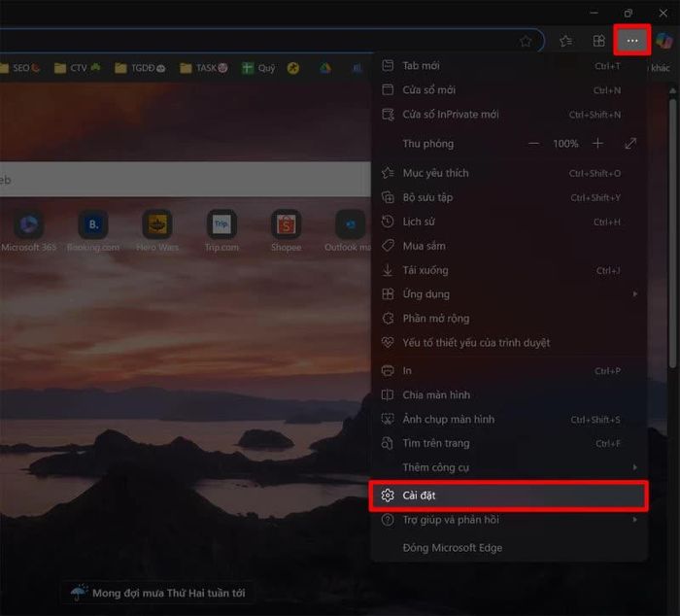680x616 pixels.
Task: Open the weather note Mong đợi mưa Thứ Hai
Action: [x=158, y=593]
